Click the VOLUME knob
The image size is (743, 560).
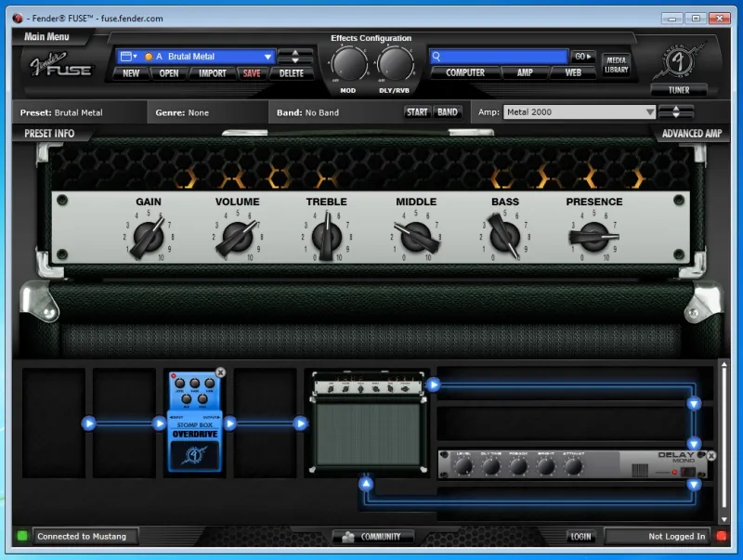(238, 237)
